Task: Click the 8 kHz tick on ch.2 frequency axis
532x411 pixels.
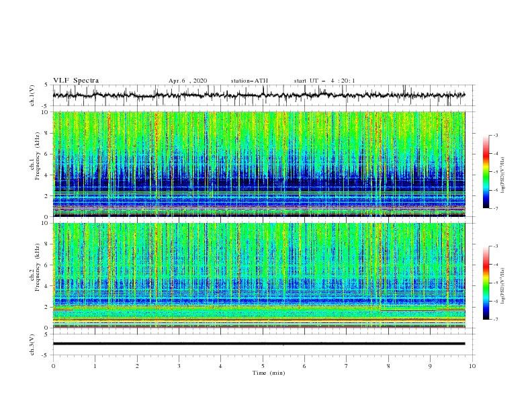Action: click(47, 244)
